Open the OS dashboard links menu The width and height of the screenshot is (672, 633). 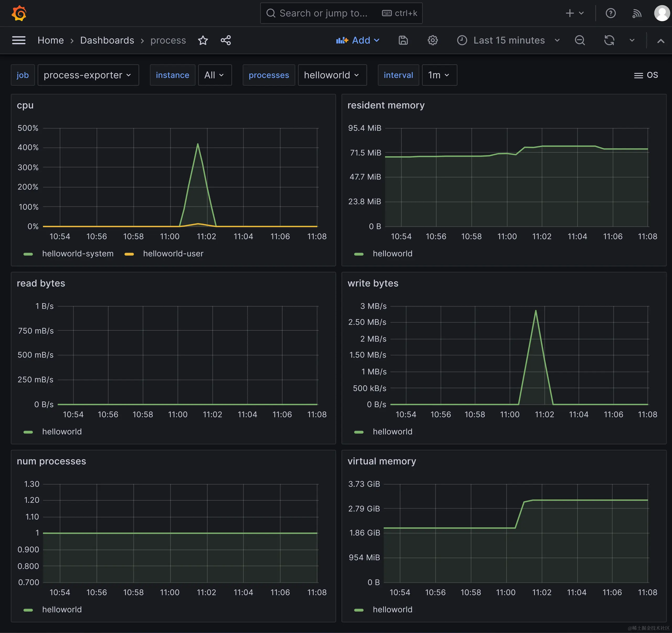point(646,75)
